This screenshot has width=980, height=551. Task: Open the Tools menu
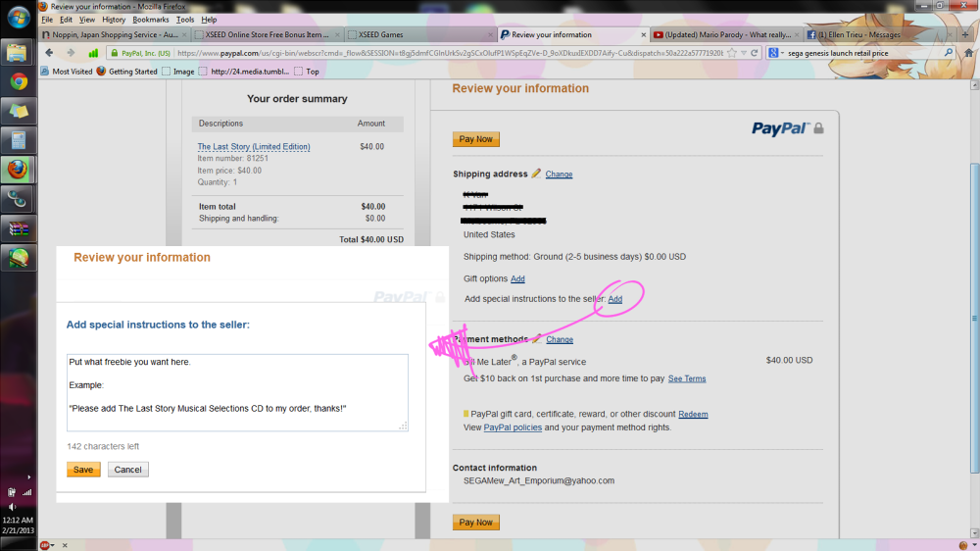185,20
